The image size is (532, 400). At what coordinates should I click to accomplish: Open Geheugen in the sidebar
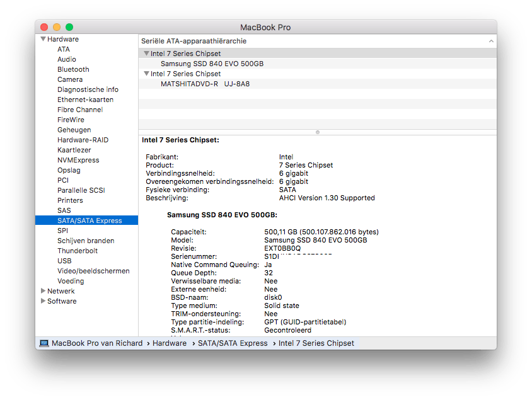point(74,130)
